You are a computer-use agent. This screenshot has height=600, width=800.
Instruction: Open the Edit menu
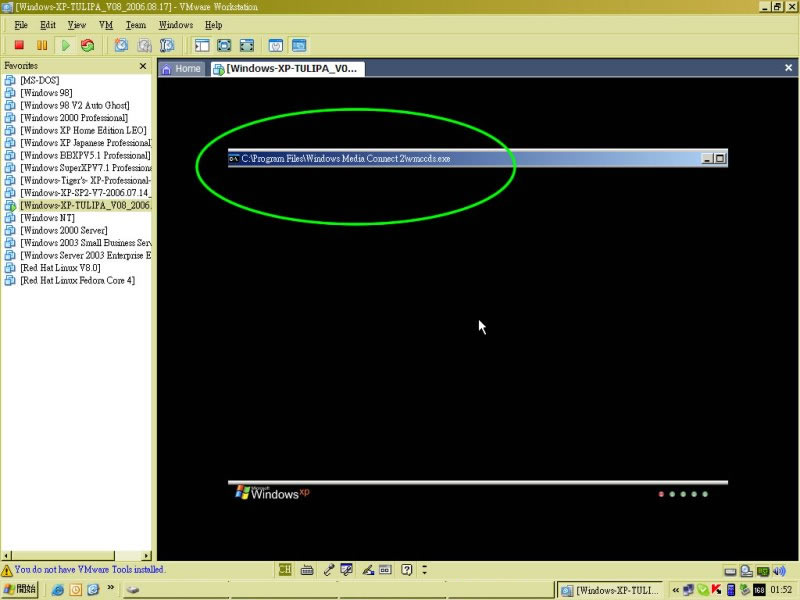48,25
